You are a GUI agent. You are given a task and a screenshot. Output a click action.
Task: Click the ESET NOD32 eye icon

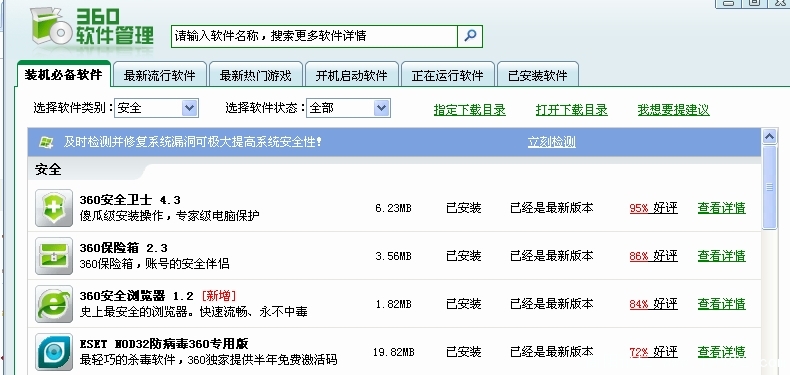pos(54,352)
